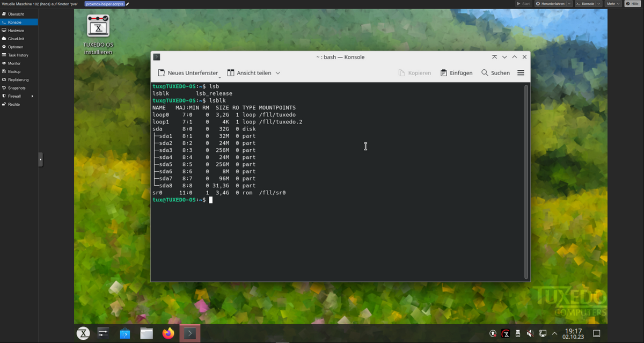Viewport: 644px width, 343px height.
Task: Open the TUXEDO application launcher menu
Action: tap(83, 333)
